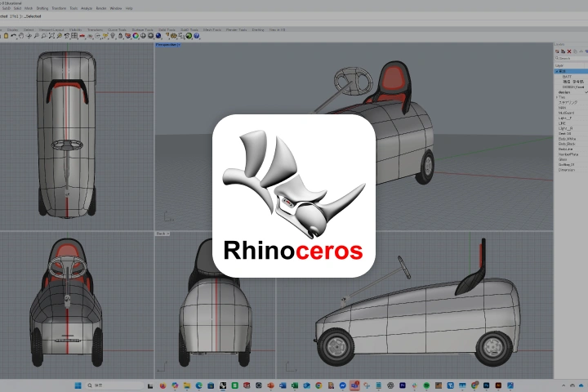Click the Undo arrow toolbar icon
This screenshot has width=588, height=392.
tap(14, 36)
